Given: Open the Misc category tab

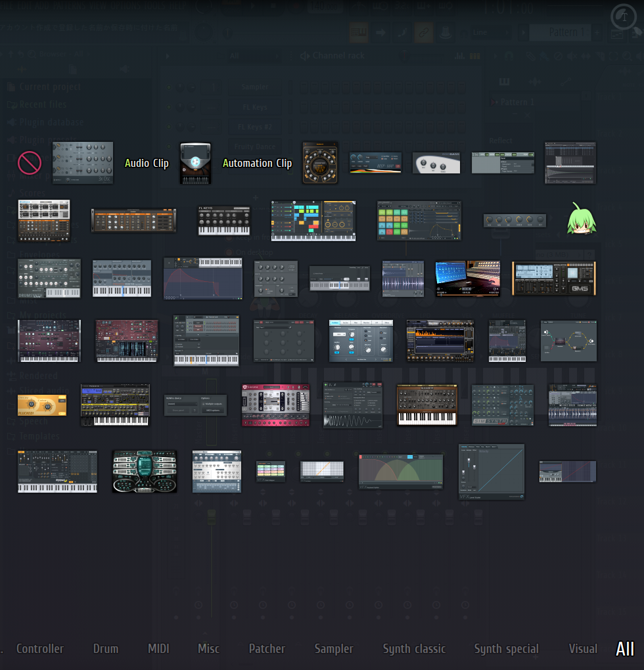Looking at the screenshot, I should pos(208,648).
